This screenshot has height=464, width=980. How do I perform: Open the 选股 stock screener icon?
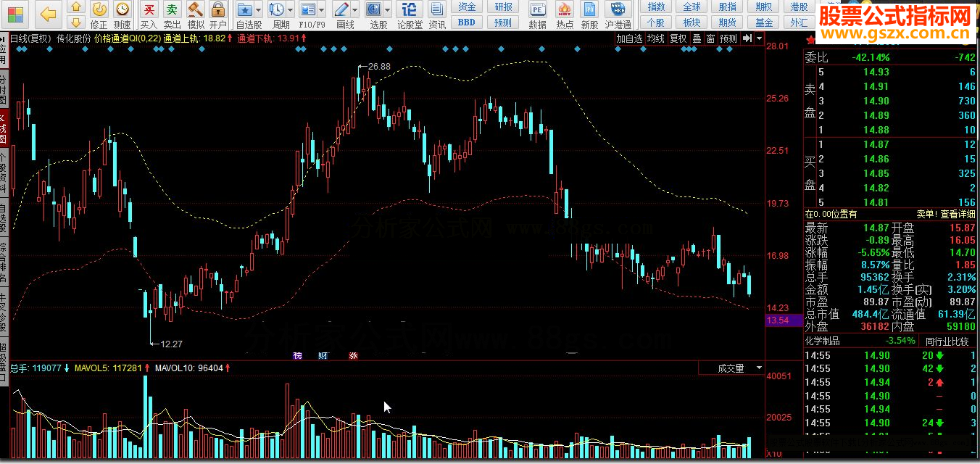point(374,9)
